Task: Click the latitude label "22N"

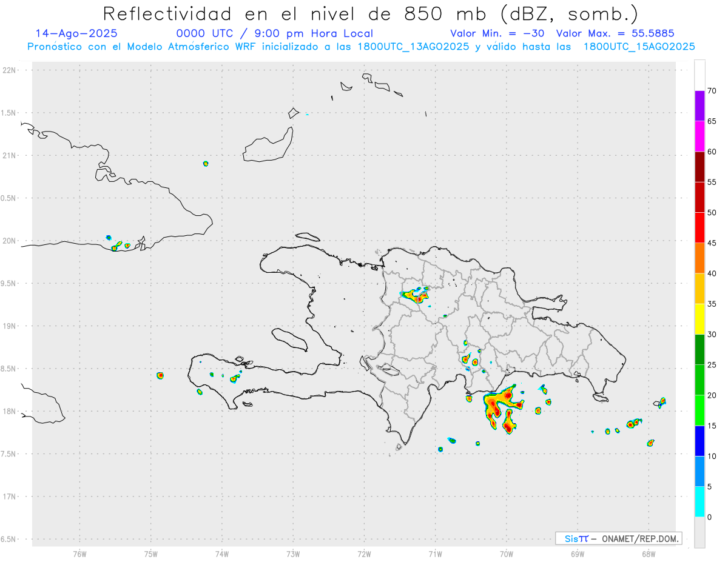Action: (x=10, y=70)
